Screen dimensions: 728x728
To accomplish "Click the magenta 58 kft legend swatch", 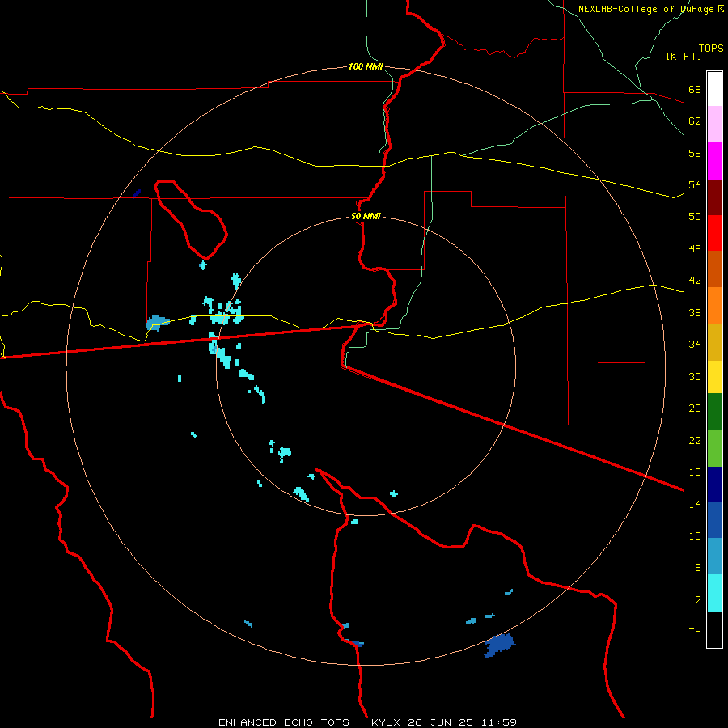I will pyautogui.click(x=714, y=161).
